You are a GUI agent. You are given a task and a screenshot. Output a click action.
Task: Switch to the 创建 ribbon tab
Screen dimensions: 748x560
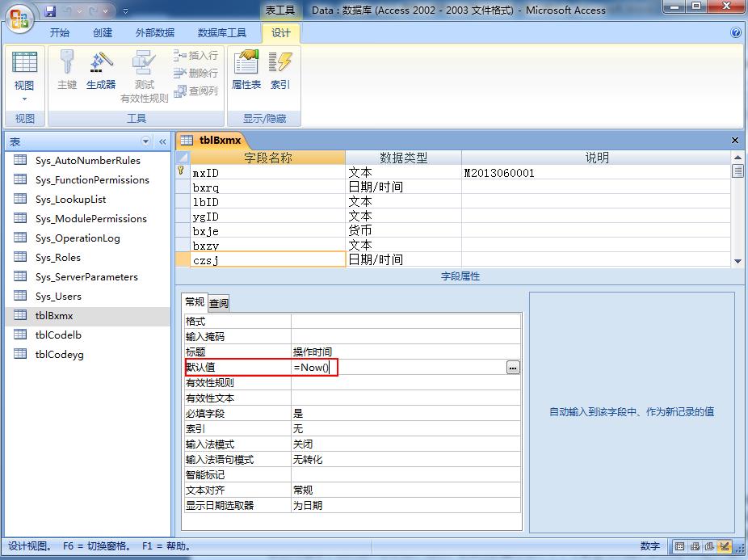(103, 32)
